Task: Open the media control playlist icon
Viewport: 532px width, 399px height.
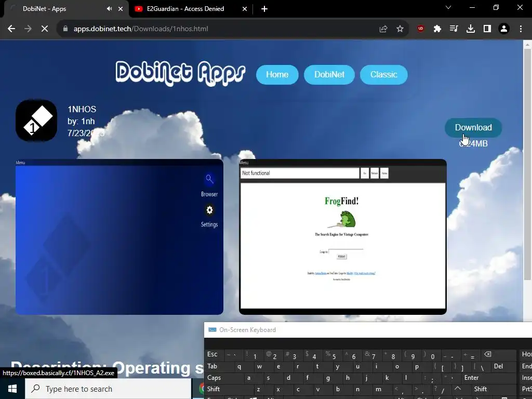Action: 454,29
